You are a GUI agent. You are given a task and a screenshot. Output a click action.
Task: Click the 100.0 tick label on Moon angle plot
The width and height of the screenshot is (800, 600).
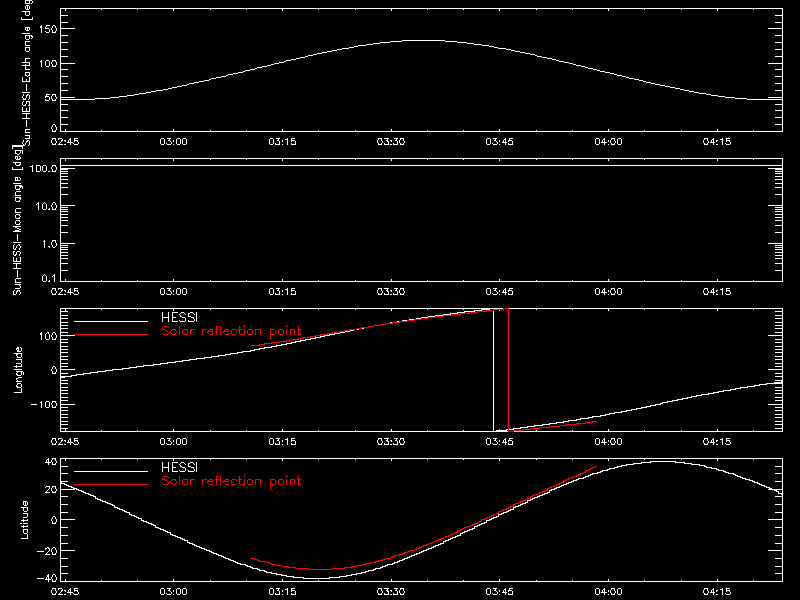click(x=43, y=168)
